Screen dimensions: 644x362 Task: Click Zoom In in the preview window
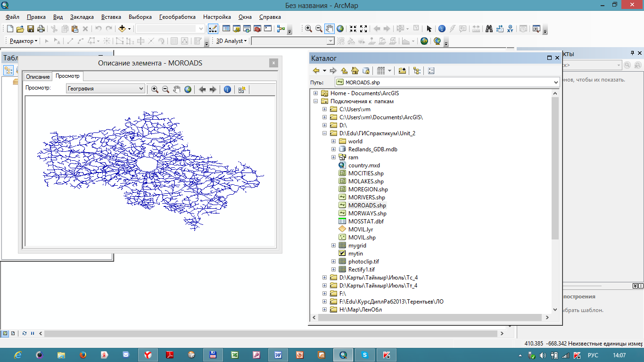point(155,89)
